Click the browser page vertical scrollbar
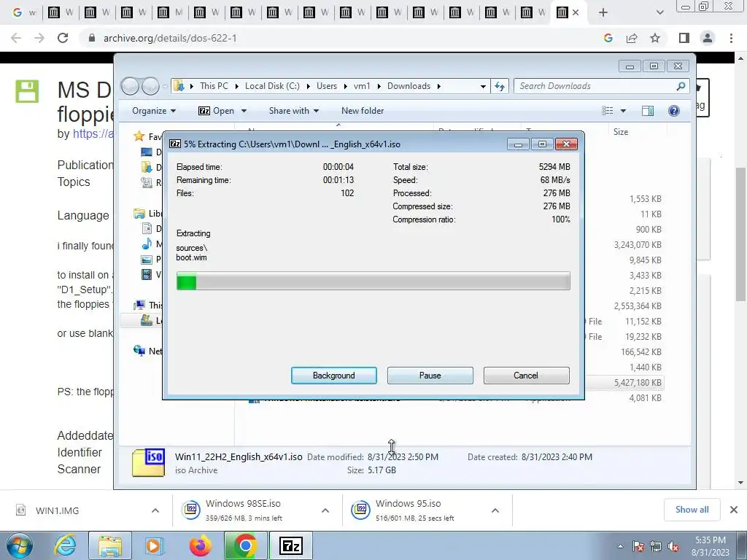 [740, 233]
